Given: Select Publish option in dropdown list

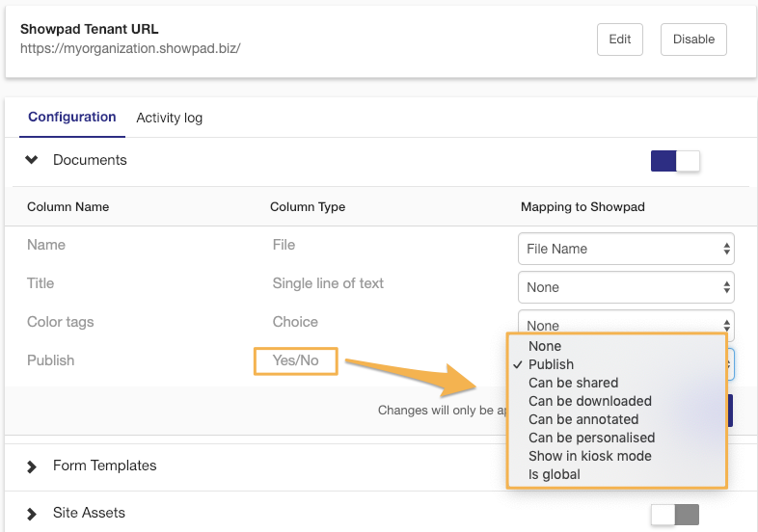Looking at the screenshot, I should coord(551,364).
